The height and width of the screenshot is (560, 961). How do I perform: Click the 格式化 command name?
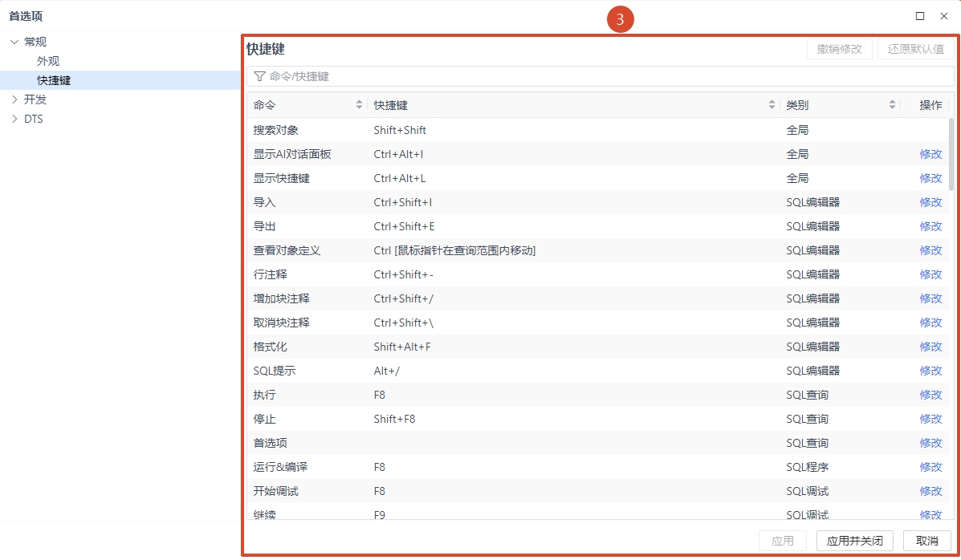click(271, 347)
